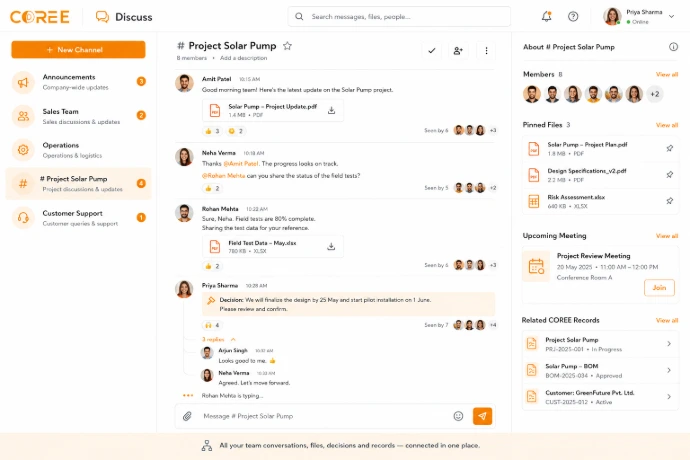Open the three-dot channel options menu
This screenshot has width=690, height=460.
pyautogui.click(x=486, y=51)
